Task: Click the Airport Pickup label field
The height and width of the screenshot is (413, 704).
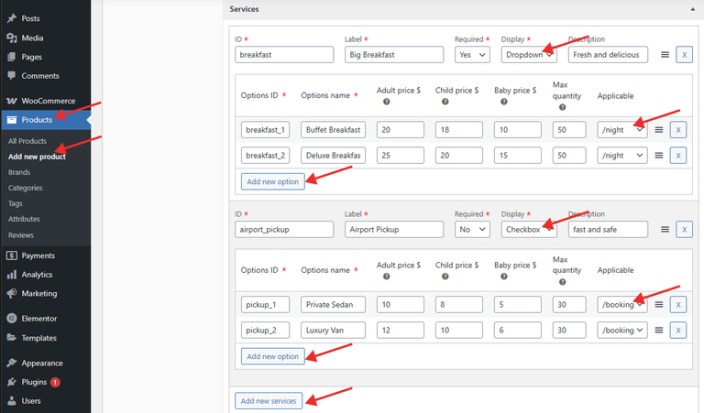Action: (x=394, y=229)
